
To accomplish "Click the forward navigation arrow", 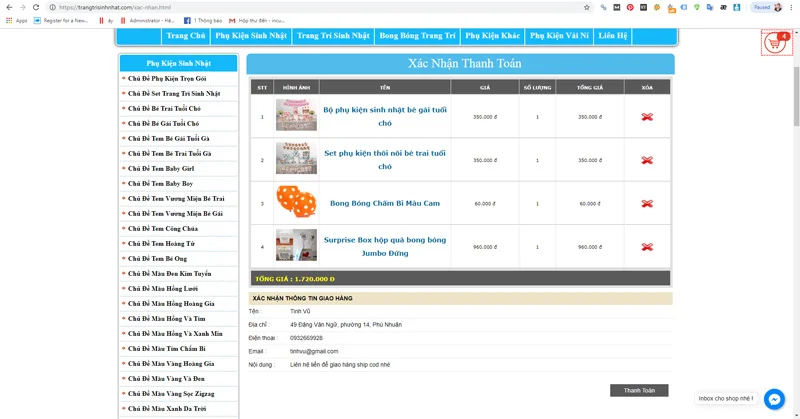I will click(22, 7).
